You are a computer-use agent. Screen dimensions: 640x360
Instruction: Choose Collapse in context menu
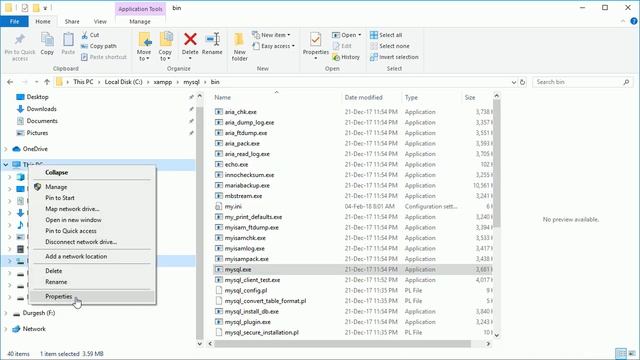tap(92, 172)
